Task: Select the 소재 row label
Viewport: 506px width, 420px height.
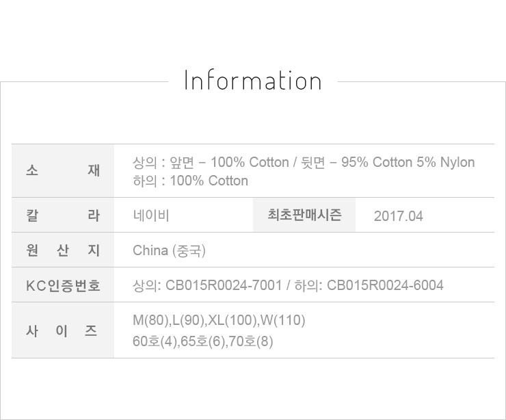Action: tap(63, 171)
